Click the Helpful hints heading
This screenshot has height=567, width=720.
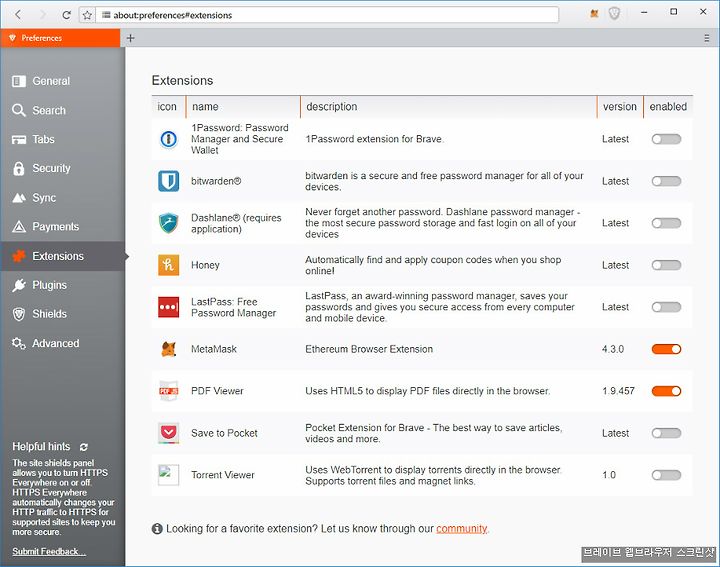(x=41, y=447)
